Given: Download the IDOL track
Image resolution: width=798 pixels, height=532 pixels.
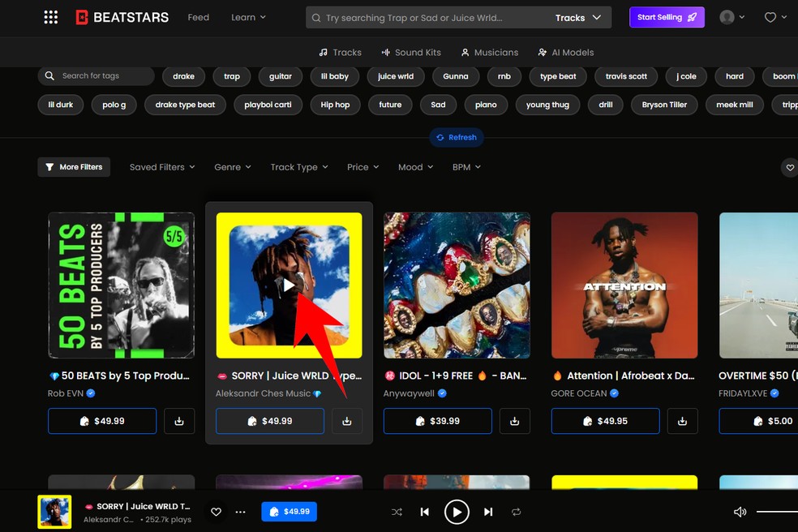Looking at the screenshot, I should pyautogui.click(x=514, y=421).
